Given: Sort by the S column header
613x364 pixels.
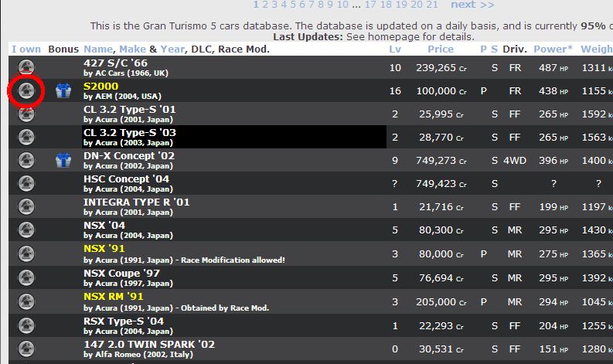Looking at the screenshot, I should tap(495, 49).
